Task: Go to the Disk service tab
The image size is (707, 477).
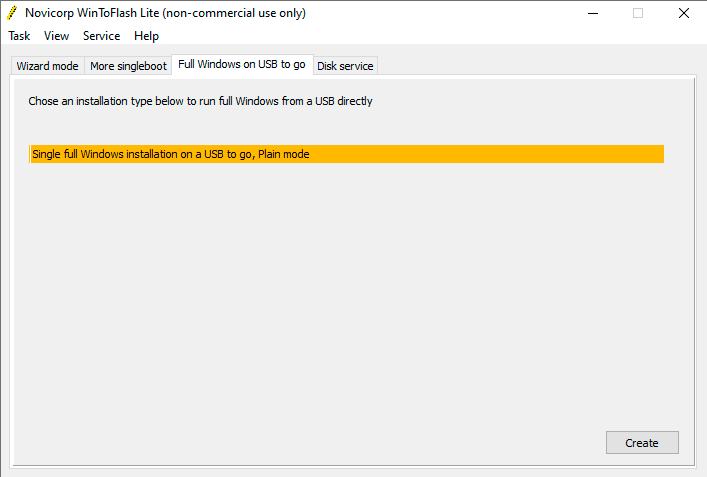Action: (x=345, y=66)
